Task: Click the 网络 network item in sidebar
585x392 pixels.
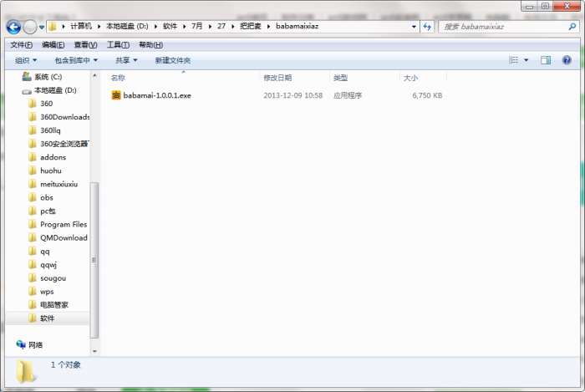Action: [x=29, y=344]
